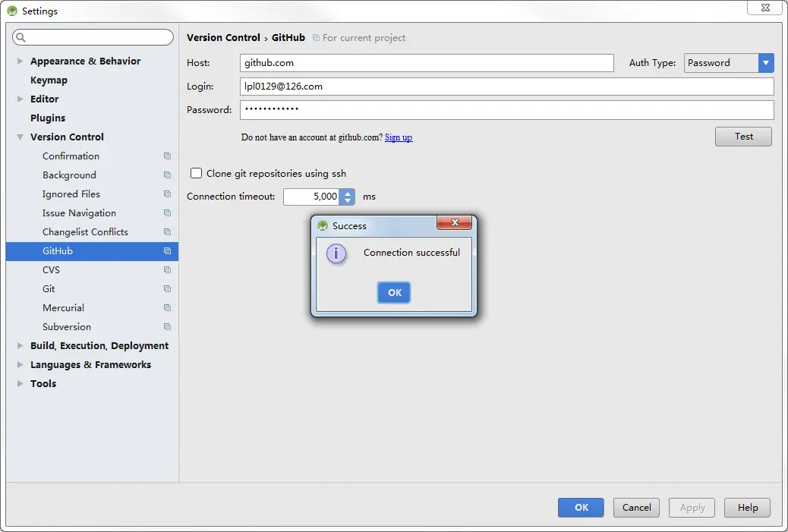Screen dimensions: 788x532
Task: Click the Android Studio icon in Settings title
Action: pyautogui.click(x=12, y=11)
